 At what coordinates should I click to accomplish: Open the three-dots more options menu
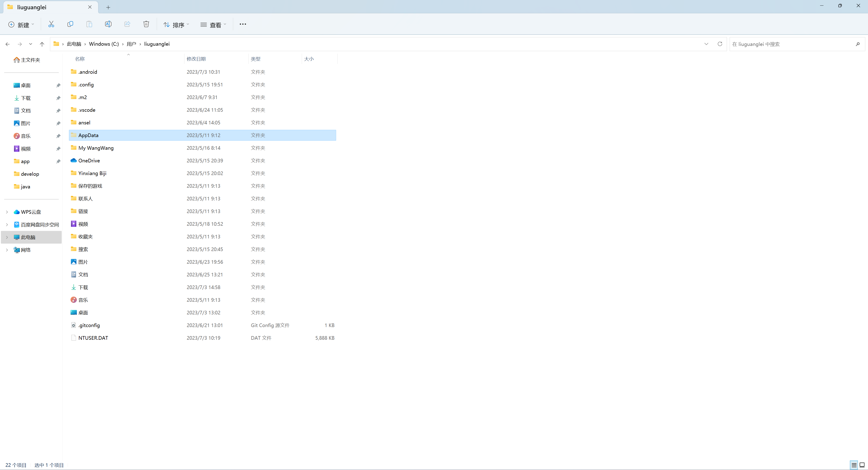tap(243, 24)
